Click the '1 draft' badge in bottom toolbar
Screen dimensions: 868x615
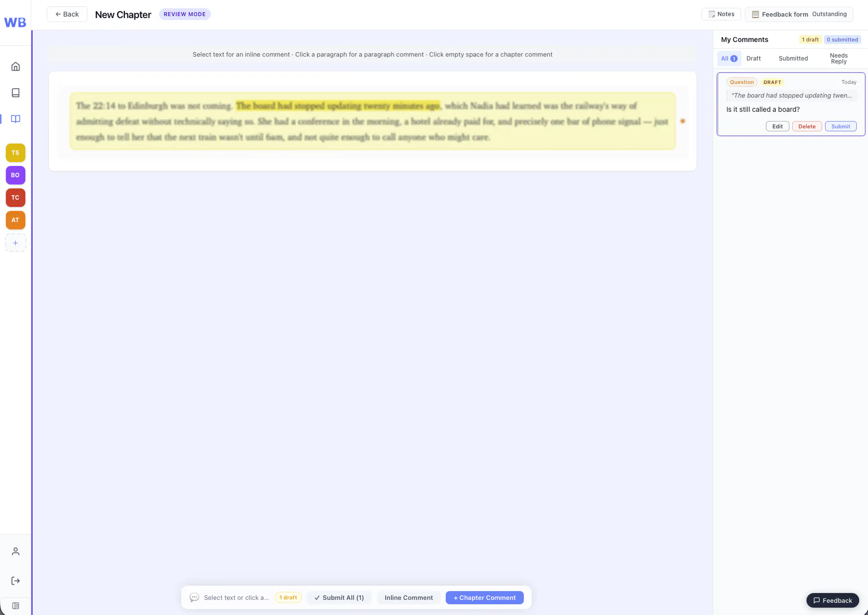point(289,597)
